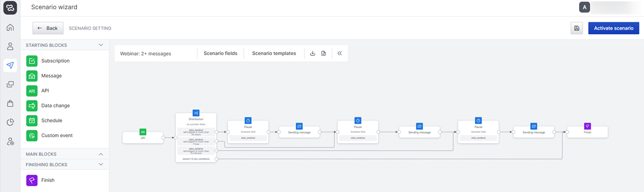Screen dimensions: 644x192
Task: Collapse toolbar with double chevron icon
Action: [x=340, y=53]
